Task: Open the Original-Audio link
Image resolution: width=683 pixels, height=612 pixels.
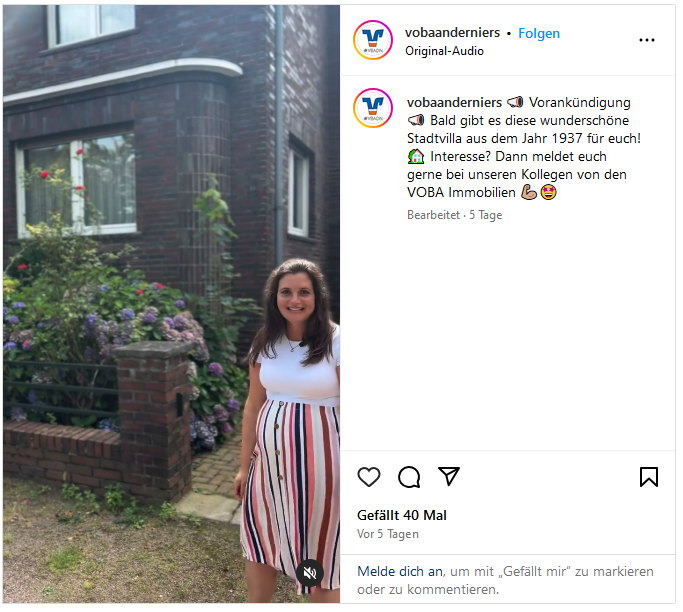Action: tap(444, 51)
